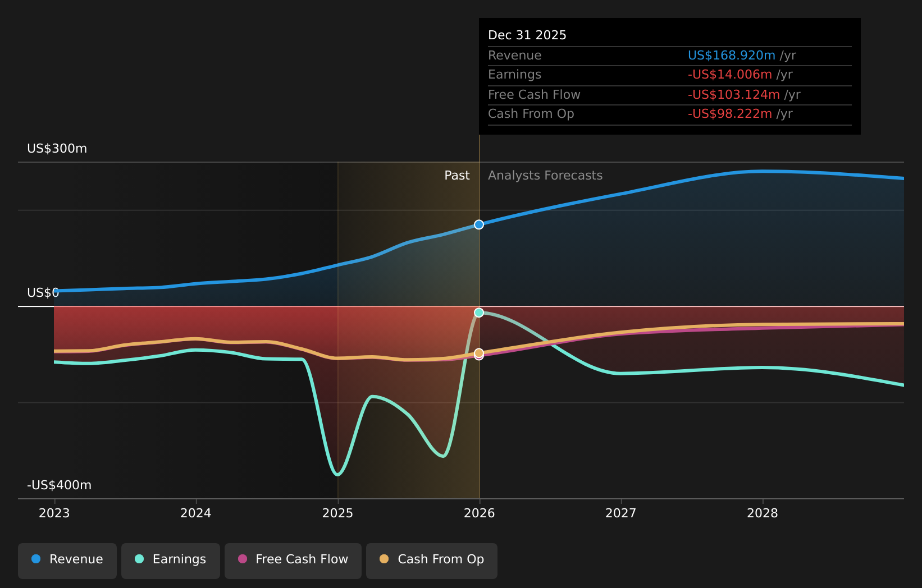Toggle the Free Cash Flow legend label

(302, 559)
